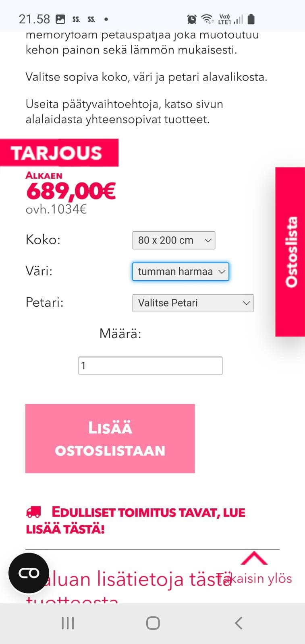305x644 pixels.
Task: Open the Väri color dropdown
Action: point(180,271)
